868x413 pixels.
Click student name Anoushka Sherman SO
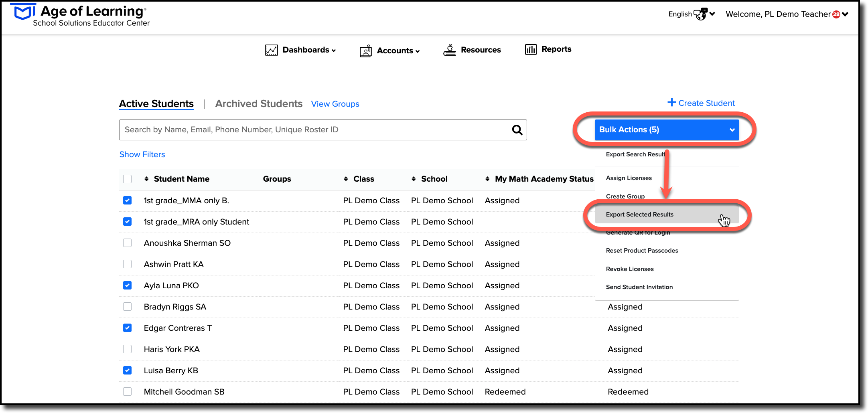187,243
